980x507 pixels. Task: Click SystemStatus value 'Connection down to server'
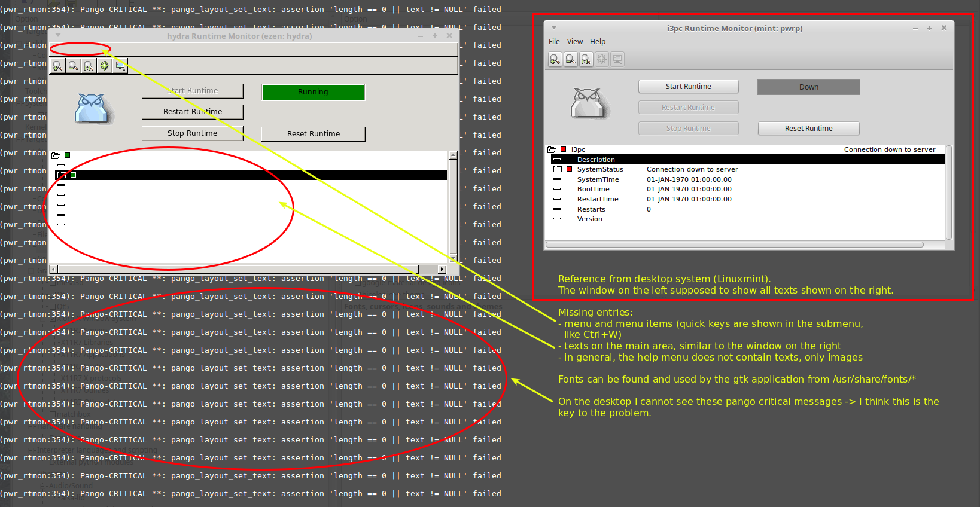692,169
